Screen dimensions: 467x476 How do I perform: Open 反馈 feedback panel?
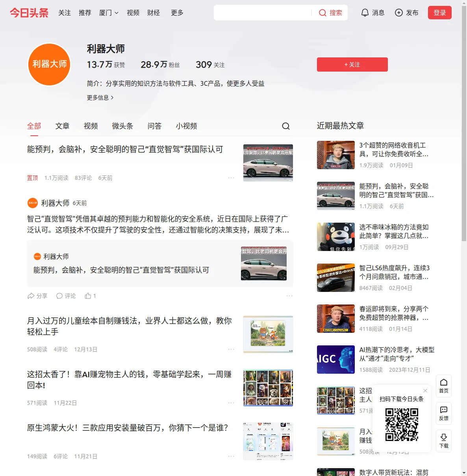444,413
